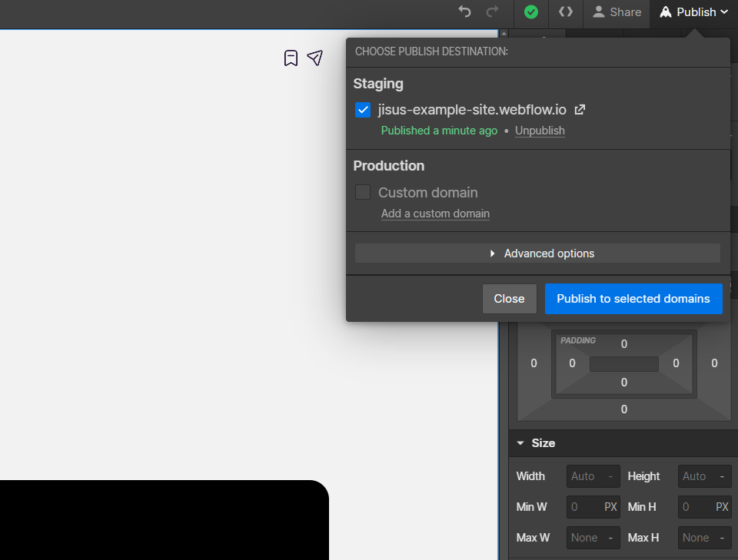
Task: Edit the Min H value
Action: coord(695,507)
